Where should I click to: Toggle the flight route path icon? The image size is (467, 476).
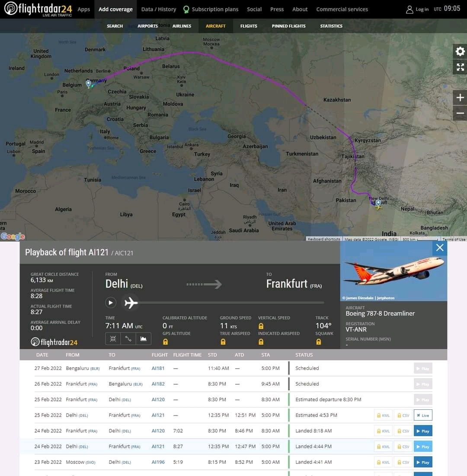click(x=128, y=339)
